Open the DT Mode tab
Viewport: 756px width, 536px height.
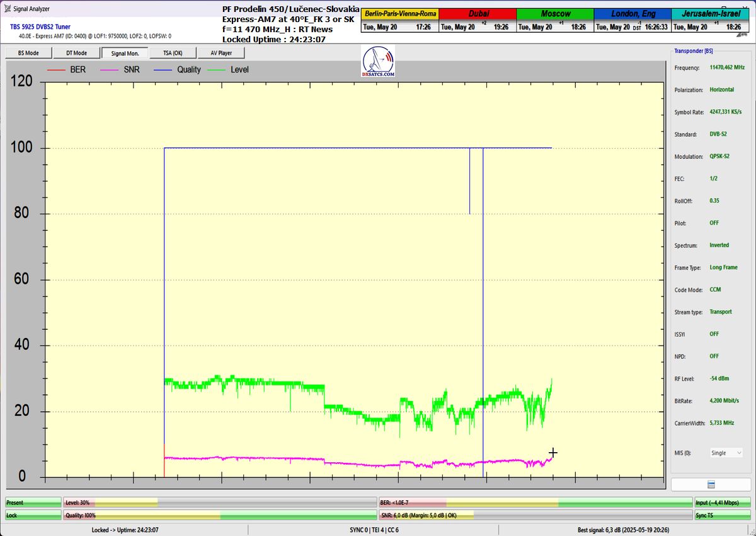pyautogui.click(x=76, y=53)
